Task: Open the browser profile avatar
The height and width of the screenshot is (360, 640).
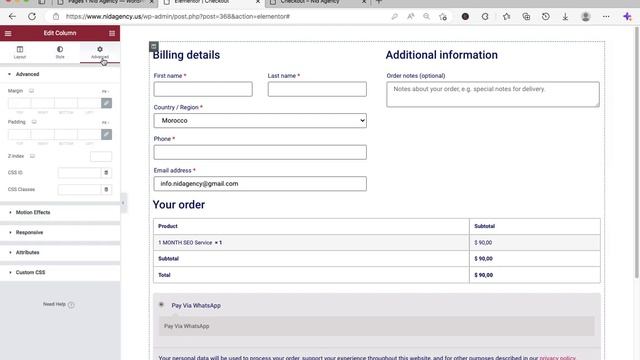Action: click(586, 17)
